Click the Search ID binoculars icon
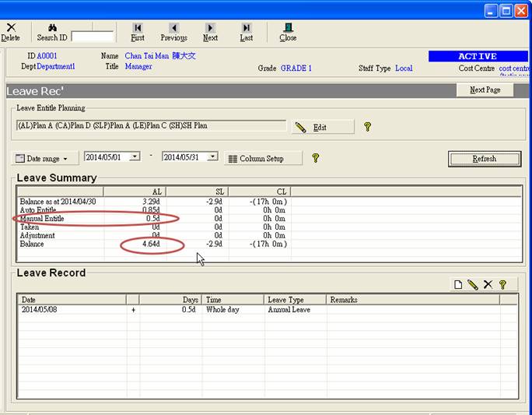The height and width of the screenshot is (415, 532). [x=52, y=27]
